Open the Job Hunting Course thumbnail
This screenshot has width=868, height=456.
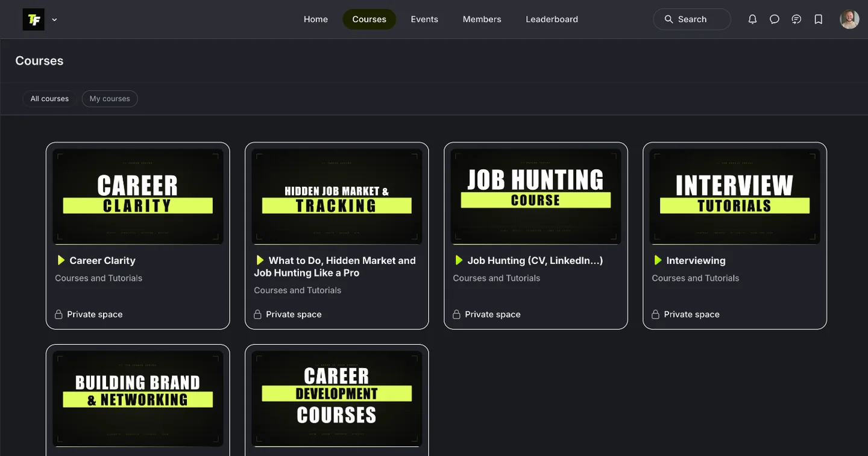(536, 196)
